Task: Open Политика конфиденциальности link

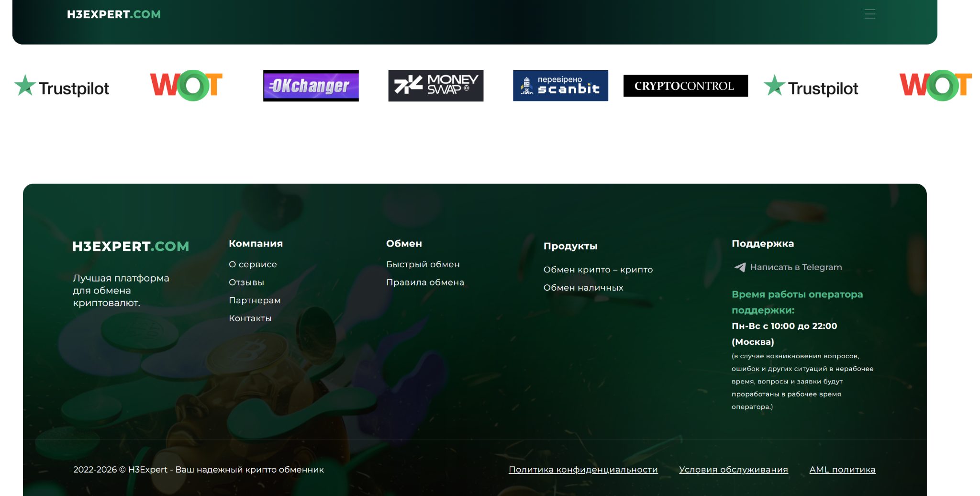Action: [x=583, y=470]
